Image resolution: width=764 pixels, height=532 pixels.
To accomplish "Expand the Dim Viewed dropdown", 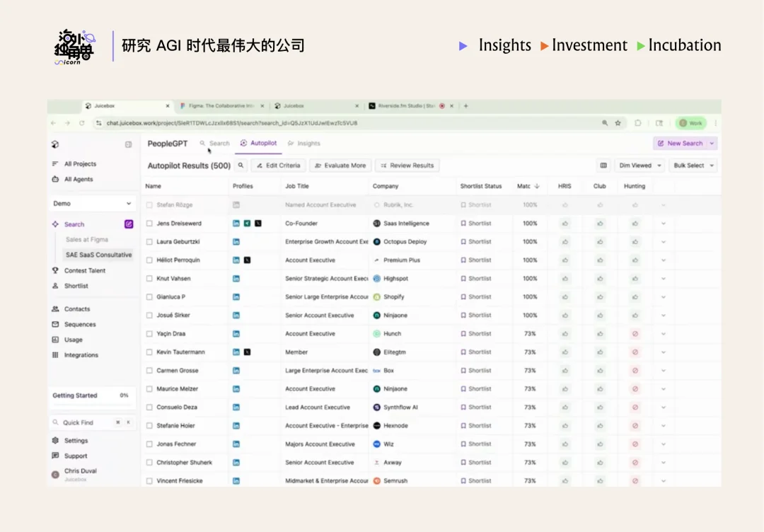I will 639,165.
